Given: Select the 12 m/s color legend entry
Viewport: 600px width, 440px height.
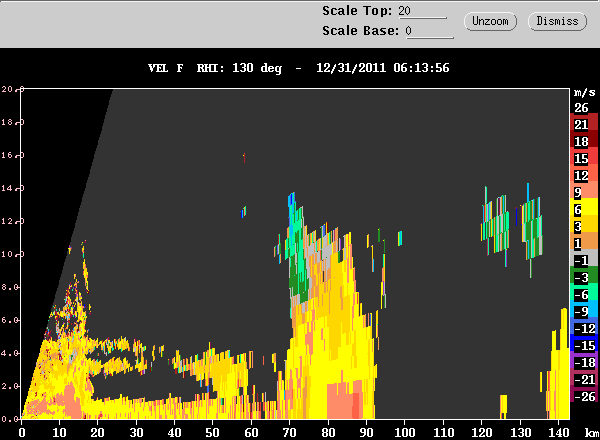Looking at the screenshot, I should (584, 175).
